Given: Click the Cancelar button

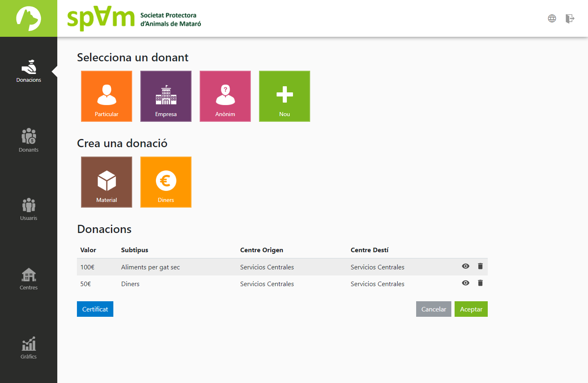Looking at the screenshot, I should 434,309.
